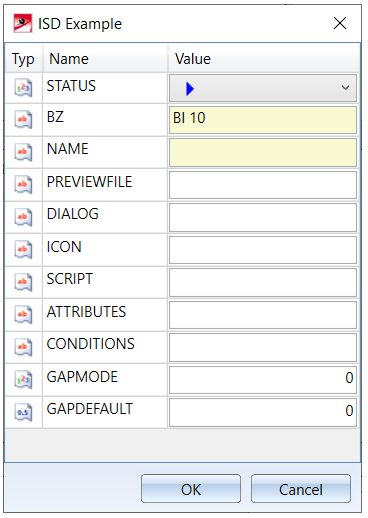Click the text type icon beside DIALOG
368x518 pixels.
[23, 217]
